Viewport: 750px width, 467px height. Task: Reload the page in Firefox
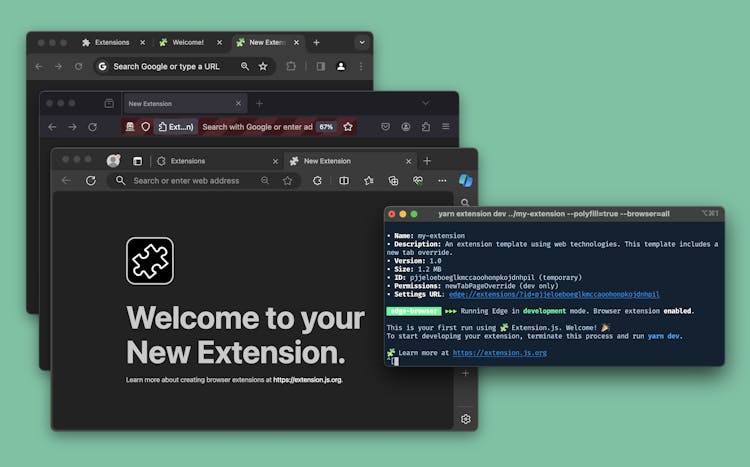(x=92, y=127)
